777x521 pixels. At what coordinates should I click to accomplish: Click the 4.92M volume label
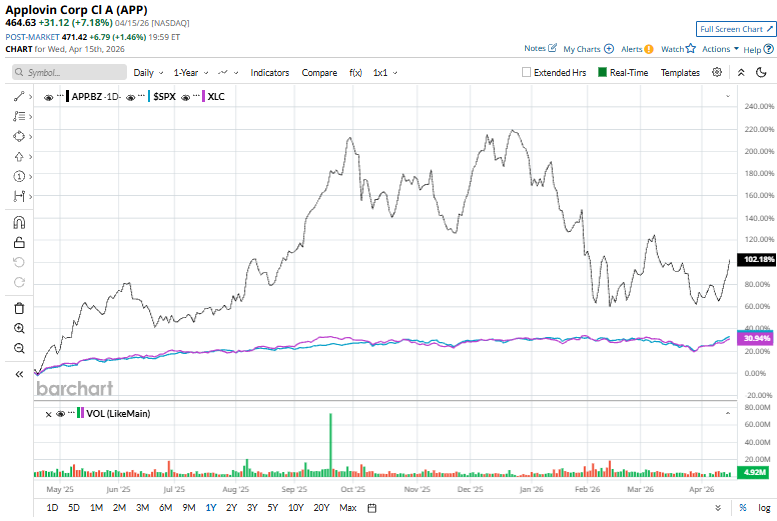pyautogui.click(x=755, y=472)
